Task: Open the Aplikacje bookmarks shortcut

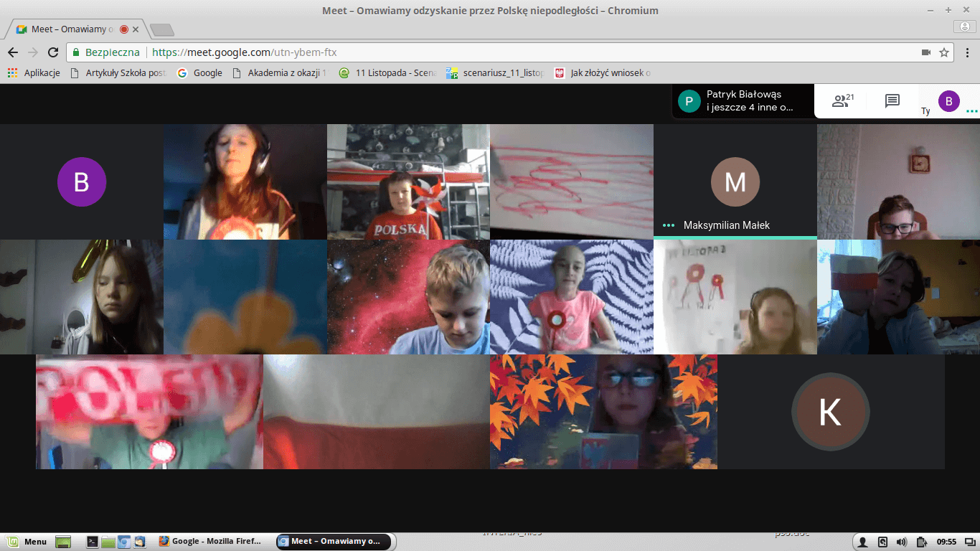Action: (34, 72)
